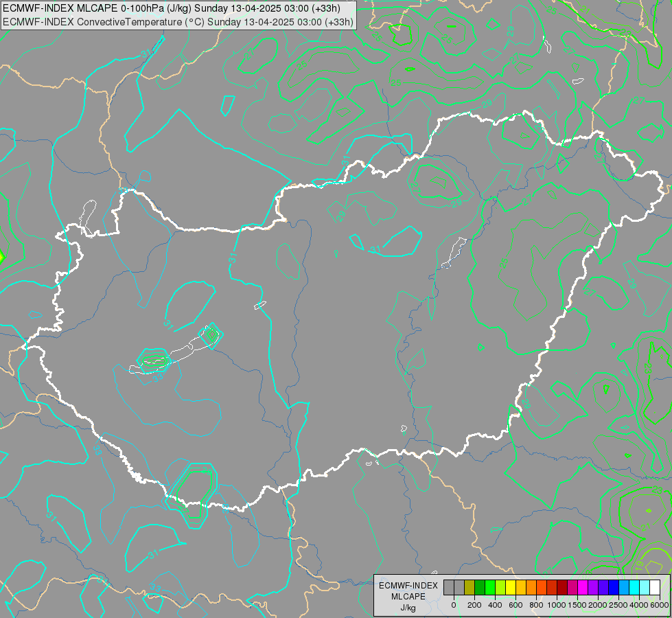Select the amber legend swatch after 600

(521, 587)
